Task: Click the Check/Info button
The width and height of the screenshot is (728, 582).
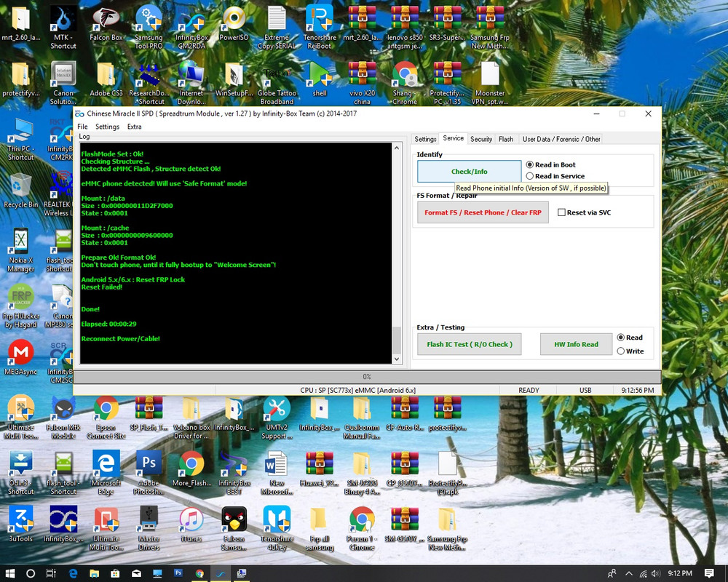Action: [469, 171]
